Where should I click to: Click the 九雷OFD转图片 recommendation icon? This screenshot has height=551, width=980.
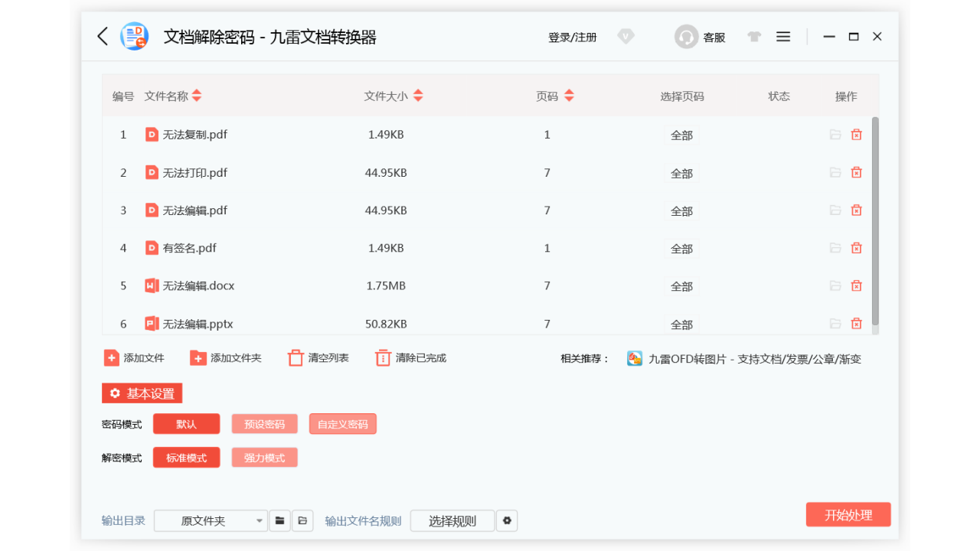click(x=635, y=358)
